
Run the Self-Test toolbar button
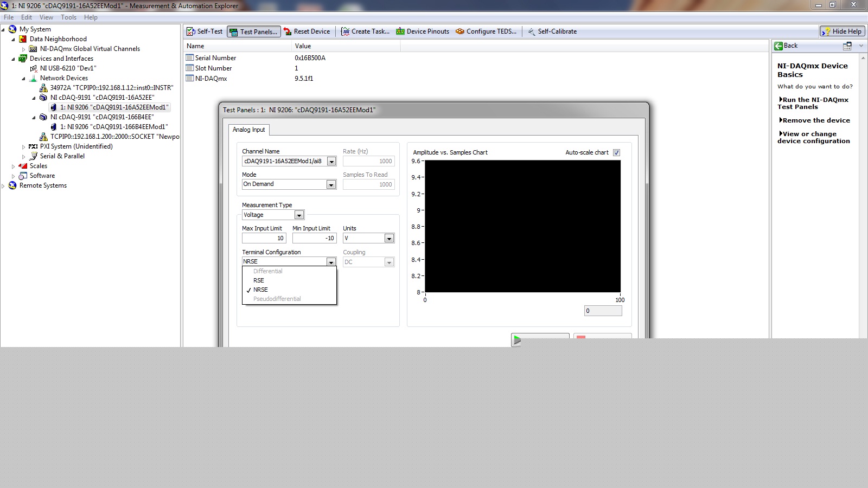(205, 31)
